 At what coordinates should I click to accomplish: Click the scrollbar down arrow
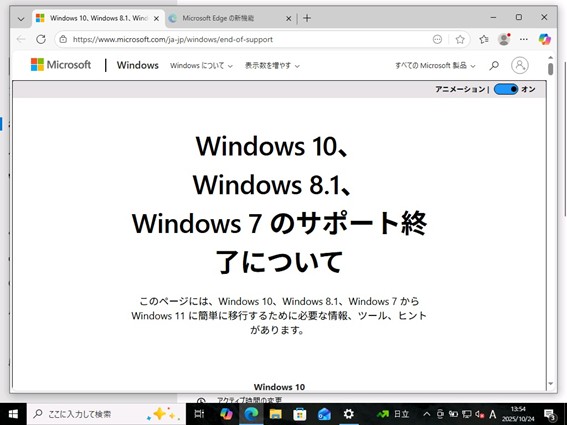coord(550,384)
